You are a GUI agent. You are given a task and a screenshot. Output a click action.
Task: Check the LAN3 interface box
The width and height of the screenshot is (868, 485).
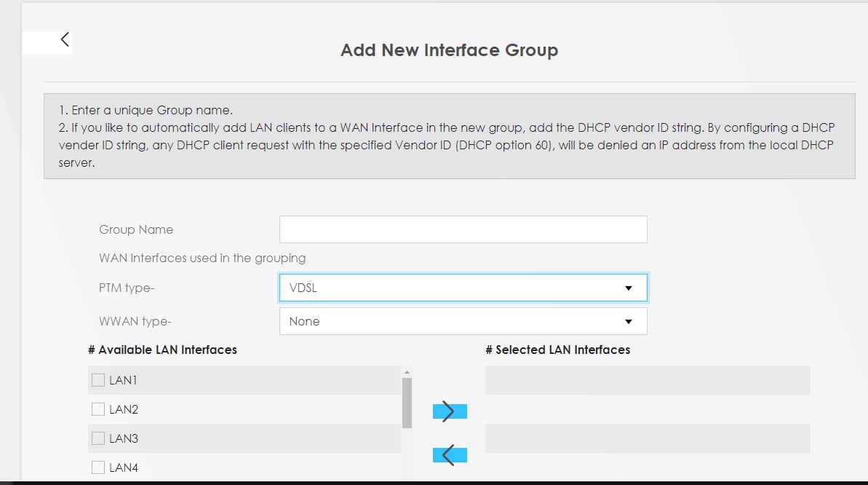(98, 438)
